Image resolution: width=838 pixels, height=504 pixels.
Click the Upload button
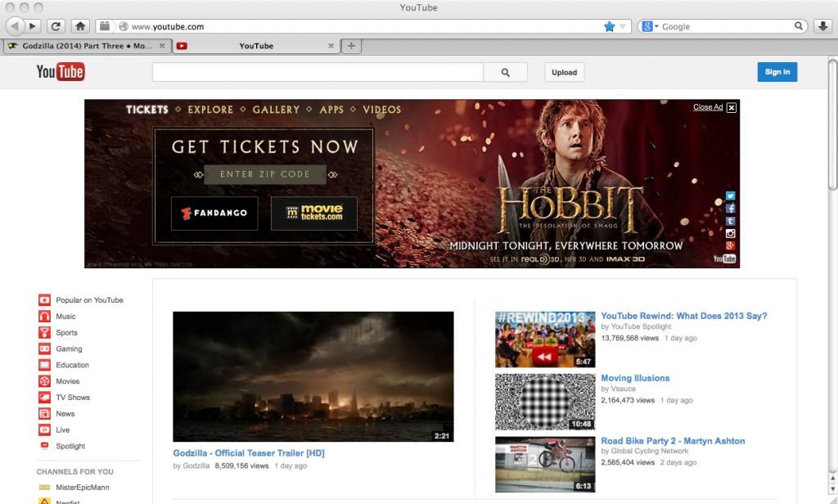[564, 72]
